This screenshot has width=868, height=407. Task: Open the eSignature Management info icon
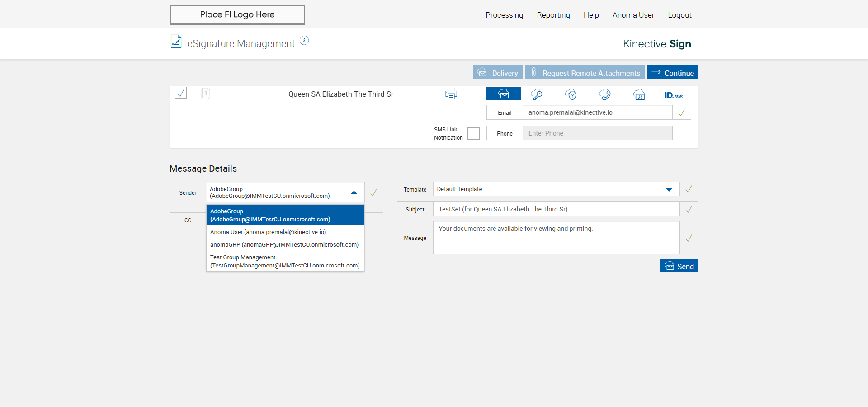coord(304,41)
